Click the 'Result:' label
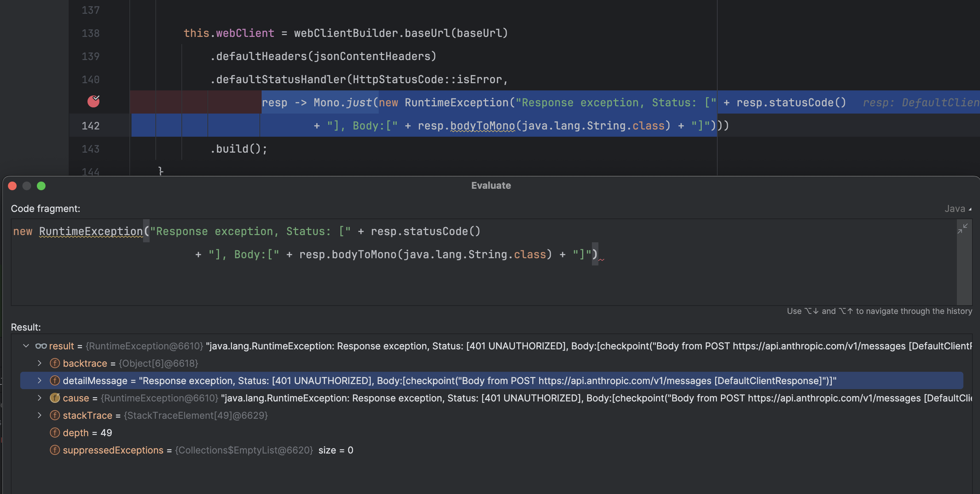Screen dimensions: 980x494 point(26,327)
